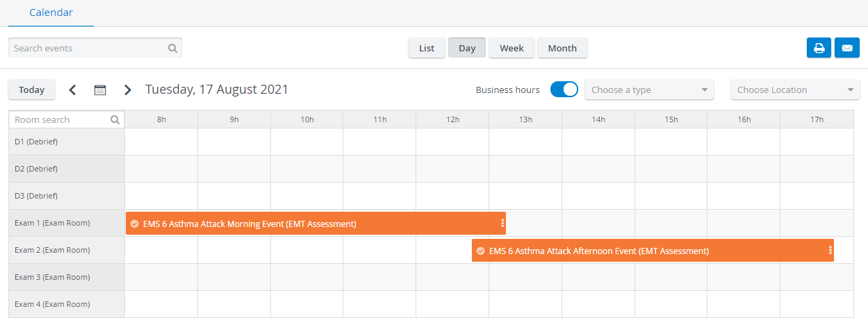Click the print calendar icon
This screenshot has width=868, height=318.
(819, 48)
